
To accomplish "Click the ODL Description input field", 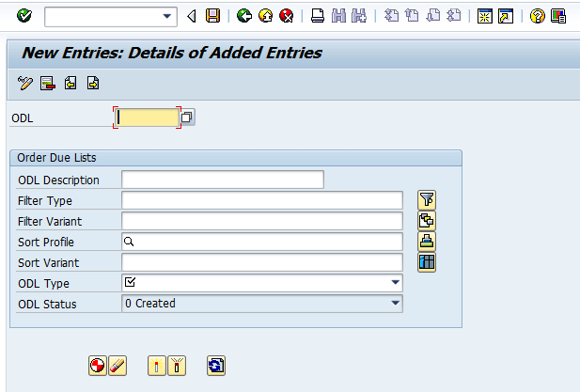I will 222,180.
